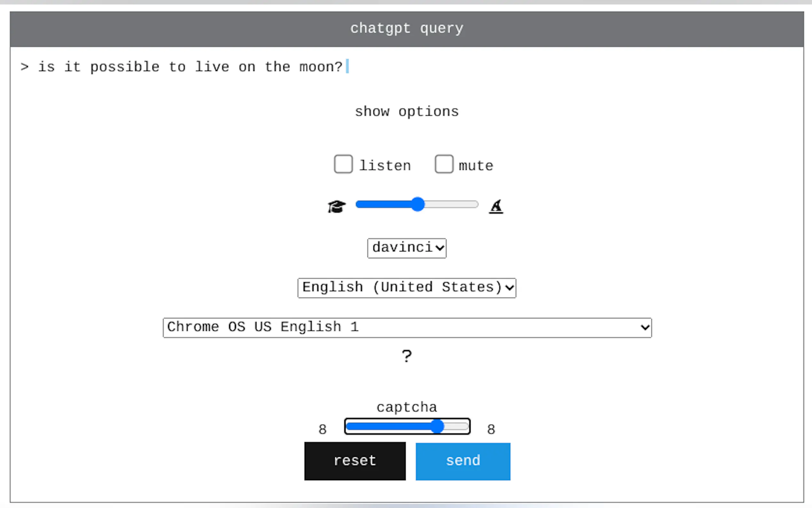The height and width of the screenshot is (508, 812).
Task: Click the show options link
Action: [x=407, y=112]
